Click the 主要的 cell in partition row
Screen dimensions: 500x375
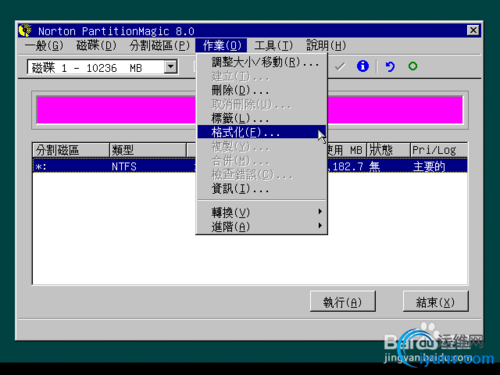coord(429,166)
